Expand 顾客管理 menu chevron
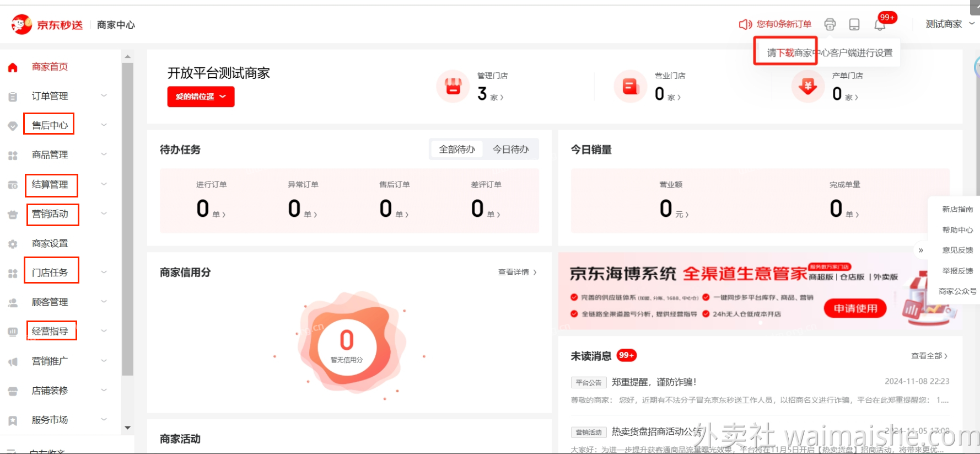Screen dimensions: 980x454 (104, 301)
